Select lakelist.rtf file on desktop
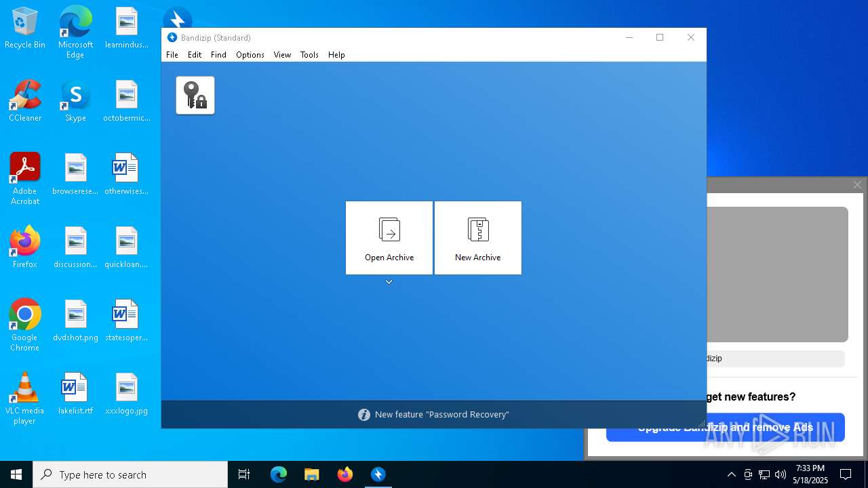This screenshot has width=868, height=488. 75,394
